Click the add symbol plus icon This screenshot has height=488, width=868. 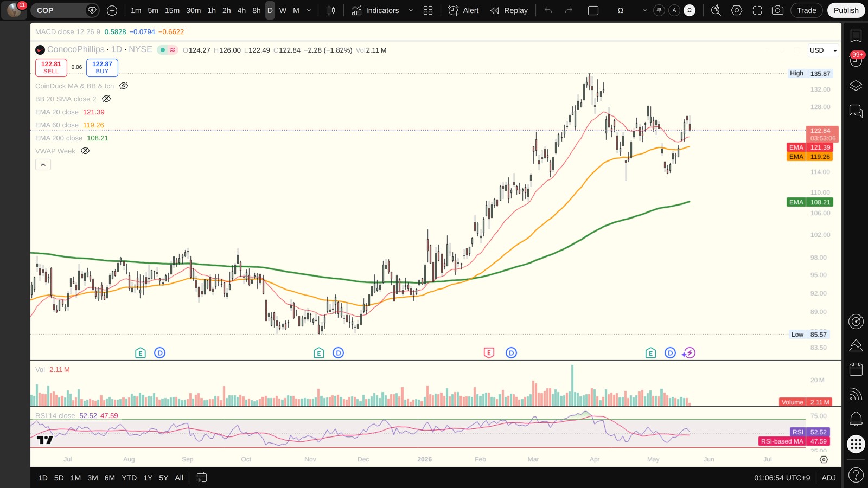(x=112, y=10)
